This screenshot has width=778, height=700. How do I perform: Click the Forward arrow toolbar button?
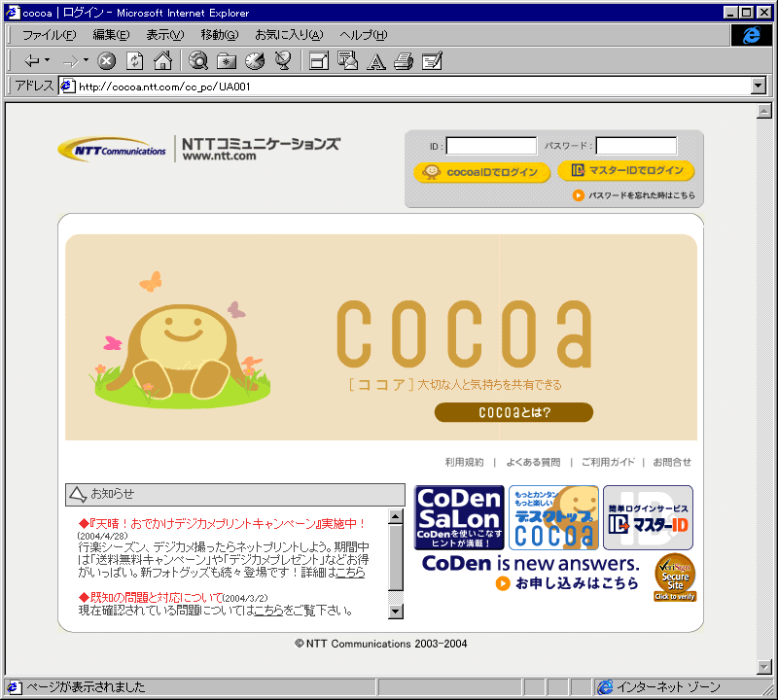pos(70,61)
